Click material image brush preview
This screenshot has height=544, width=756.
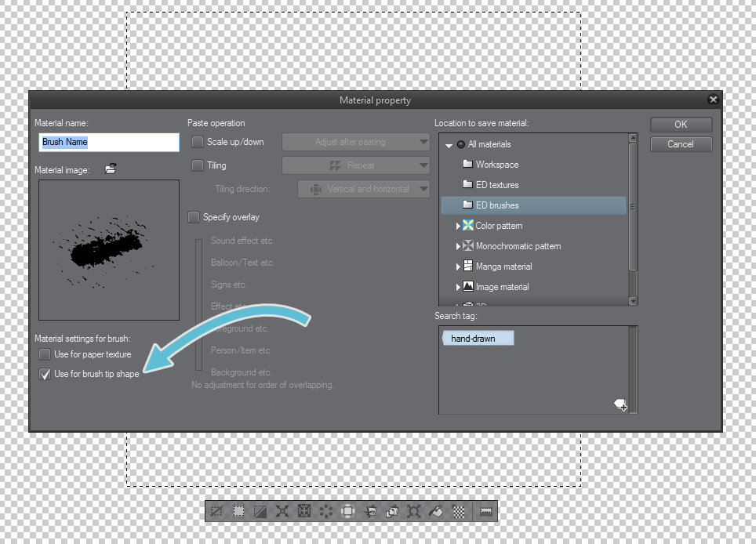click(x=109, y=250)
